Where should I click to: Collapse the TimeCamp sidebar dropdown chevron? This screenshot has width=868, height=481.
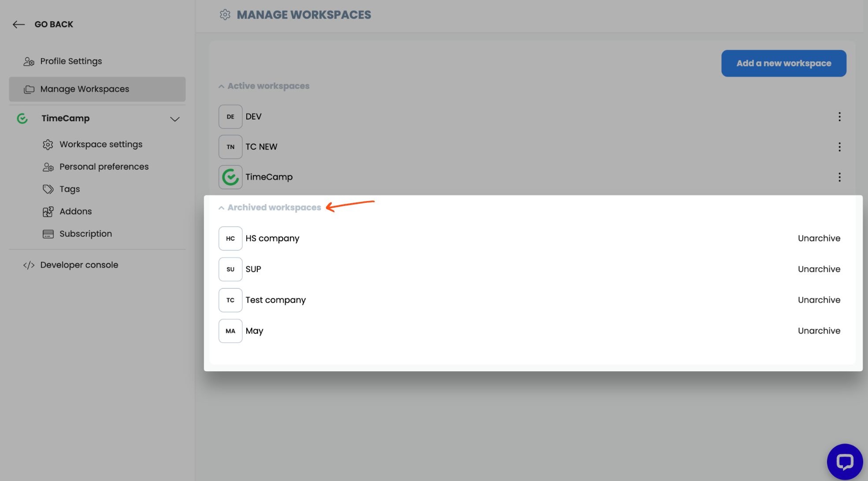[x=175, y=119]
